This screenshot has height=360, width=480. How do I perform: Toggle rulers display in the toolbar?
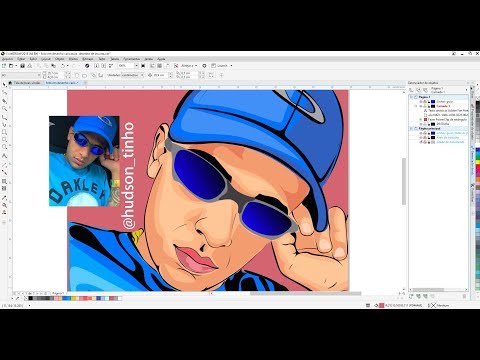pos(152,66)
